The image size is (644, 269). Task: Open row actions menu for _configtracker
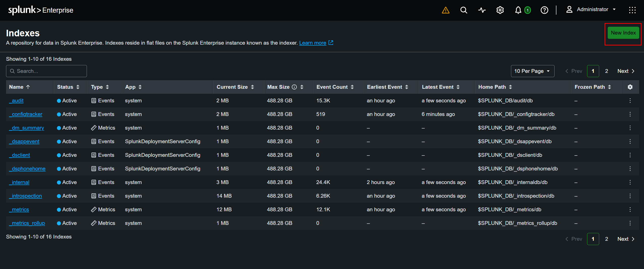[630, 114]
